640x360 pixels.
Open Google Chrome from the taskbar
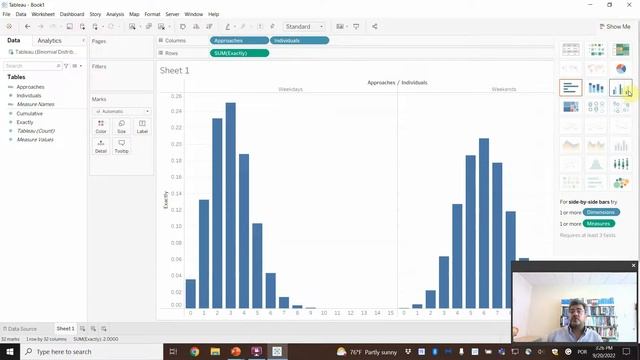[x=194, y=351]
